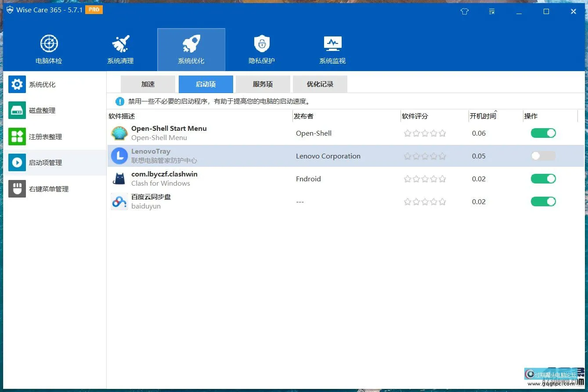Open the 加速 speedup tab
The width and height of the screenshot is (588, 392).
[147, 84]
